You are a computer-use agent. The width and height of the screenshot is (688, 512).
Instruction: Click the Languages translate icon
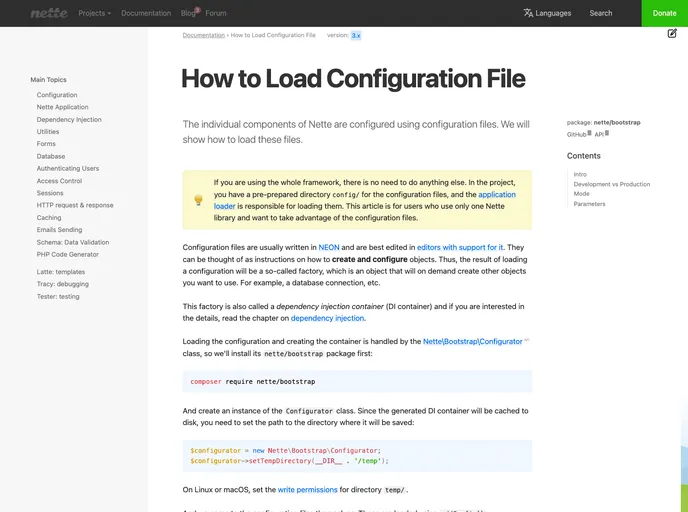[528, 13]
